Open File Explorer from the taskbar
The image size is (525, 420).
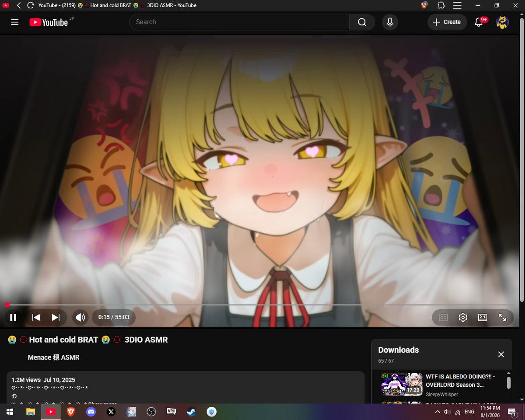click(x=30, y=412)
